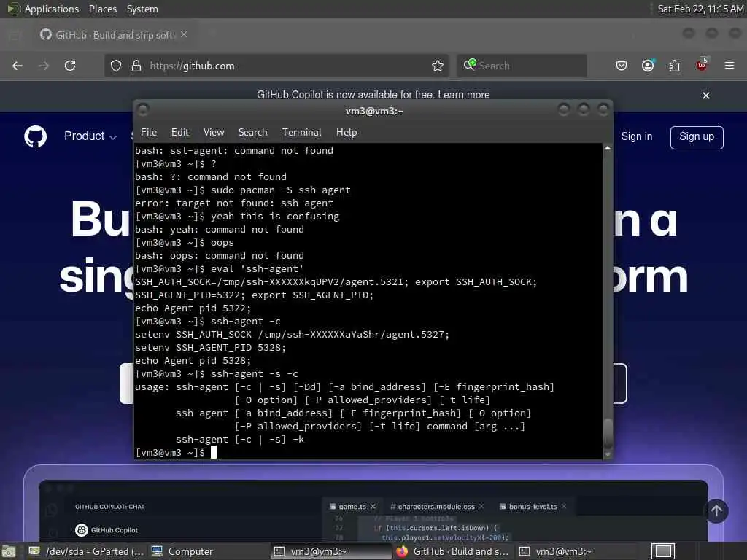Click GitHub Copilot chat avatar
This screenshot has height=560, width=747.
[x=82, y=530]
